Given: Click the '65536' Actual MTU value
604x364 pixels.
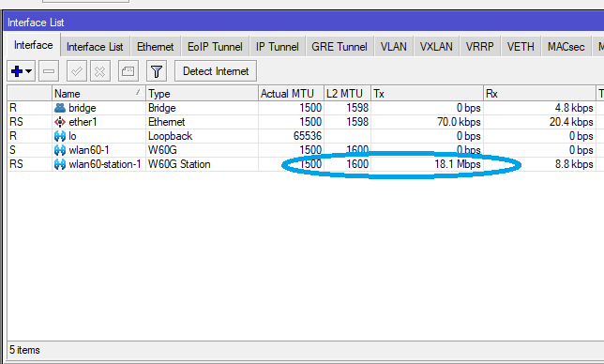Looking at the screenshot, I should click(308, 136).
